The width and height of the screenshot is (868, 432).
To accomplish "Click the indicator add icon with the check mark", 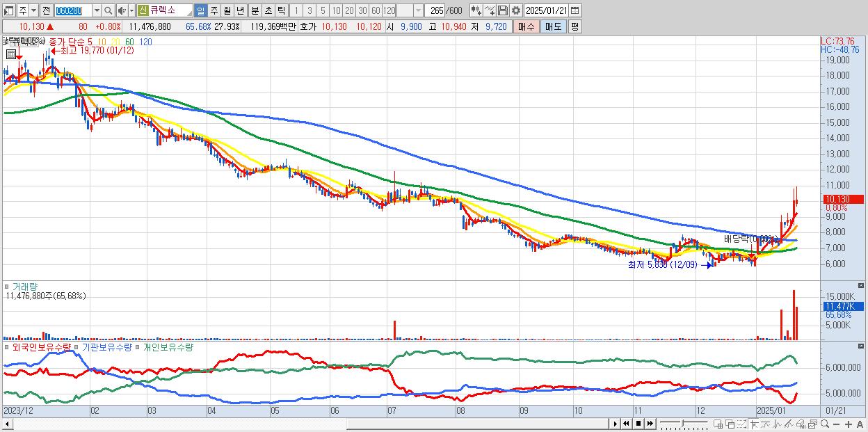I will pos(490,10).
